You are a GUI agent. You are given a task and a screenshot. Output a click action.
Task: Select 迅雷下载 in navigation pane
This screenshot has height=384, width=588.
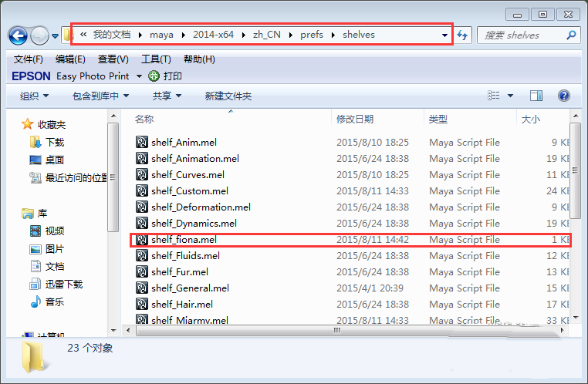[56, 285]
